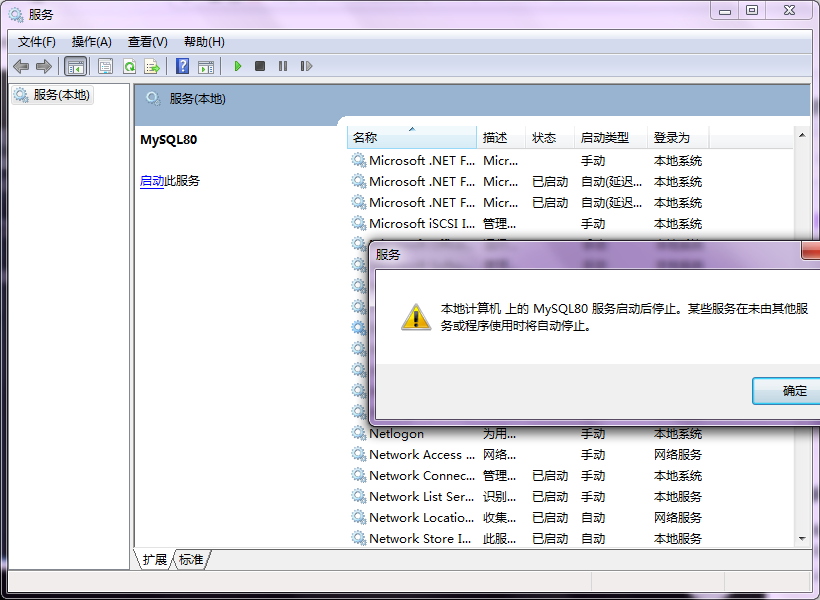This screenshot has width=820, height=600.
Task: Switch to the 标准 tab
Action: (191, 560)
